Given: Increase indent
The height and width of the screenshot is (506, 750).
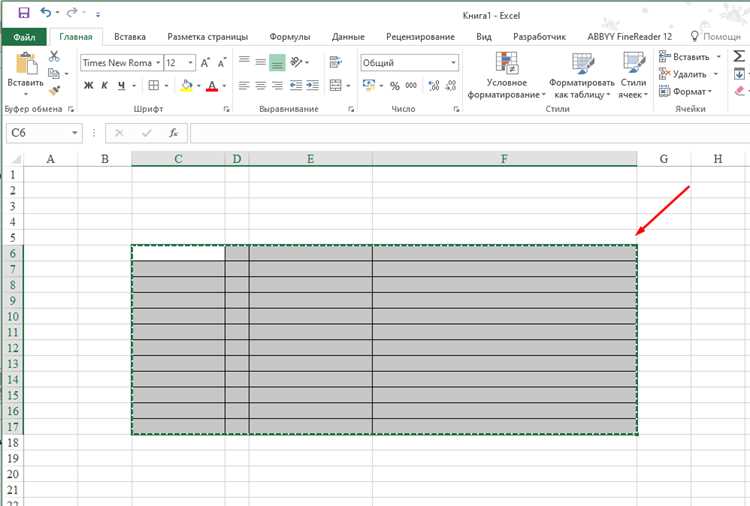Looking at the screenshot, I should coord(312,86).
